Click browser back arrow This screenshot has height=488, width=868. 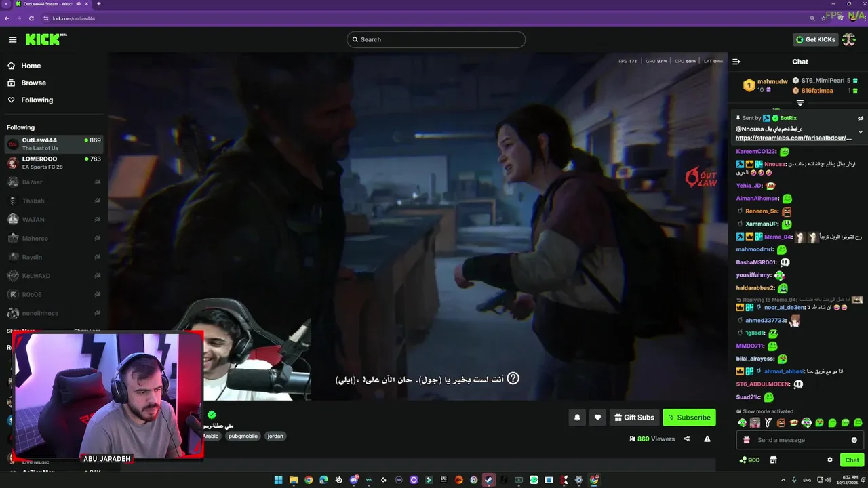(7, 18)
